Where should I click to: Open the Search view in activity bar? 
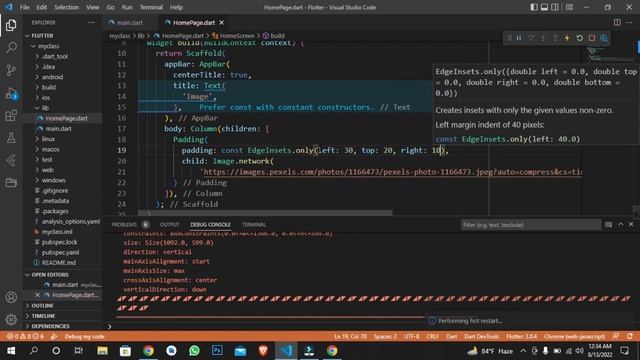point(11,48)
